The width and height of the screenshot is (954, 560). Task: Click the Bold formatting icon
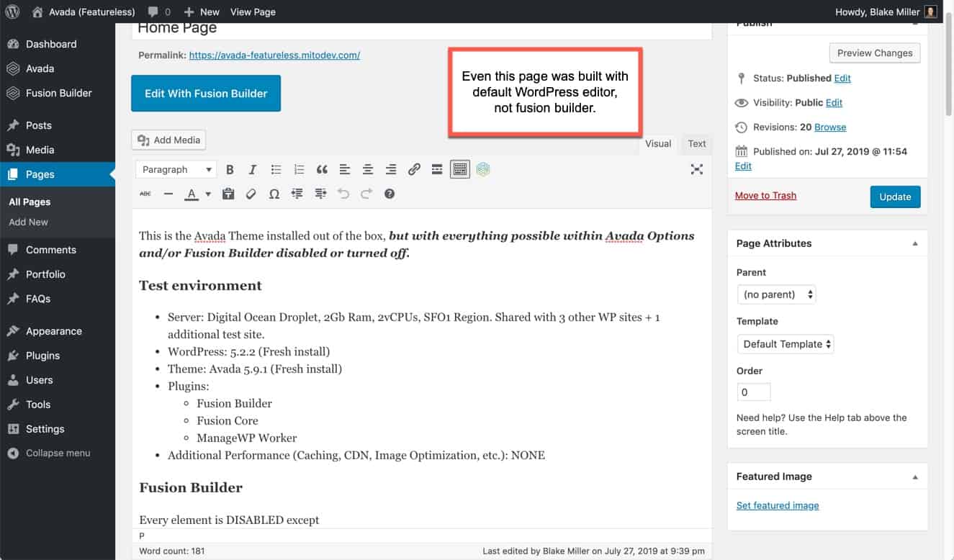point(230,170)
